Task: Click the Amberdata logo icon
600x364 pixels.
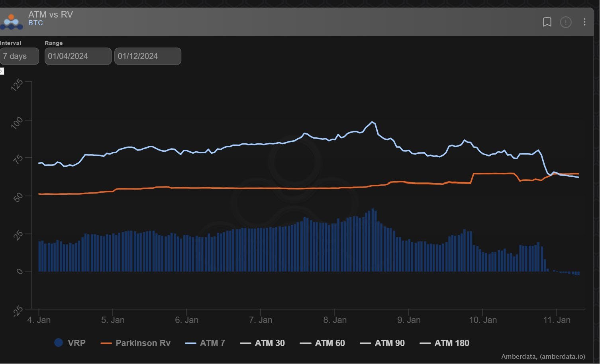Action: click(x=11, y=22)
